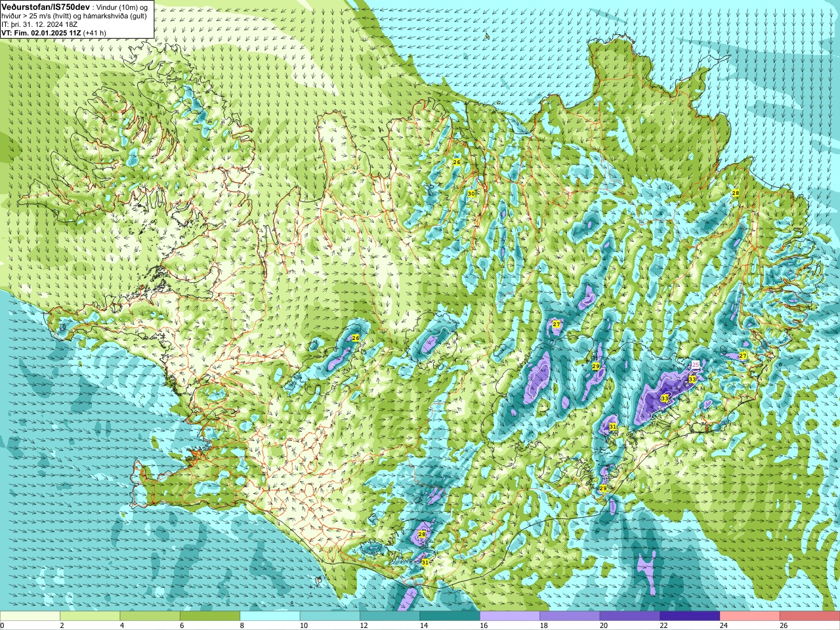Click the 2–4 m/s light green legend swatch
Viewport: 840px width, 630px height.
click(x=90, y=616)
